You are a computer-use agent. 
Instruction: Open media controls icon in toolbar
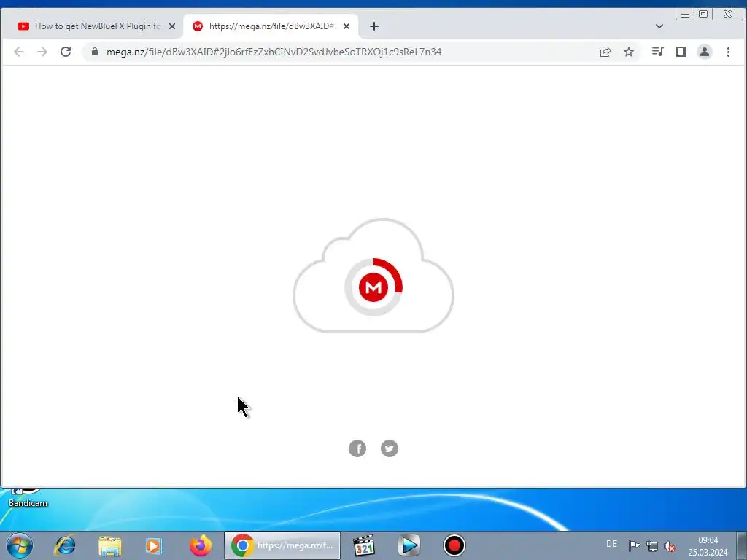657,52
